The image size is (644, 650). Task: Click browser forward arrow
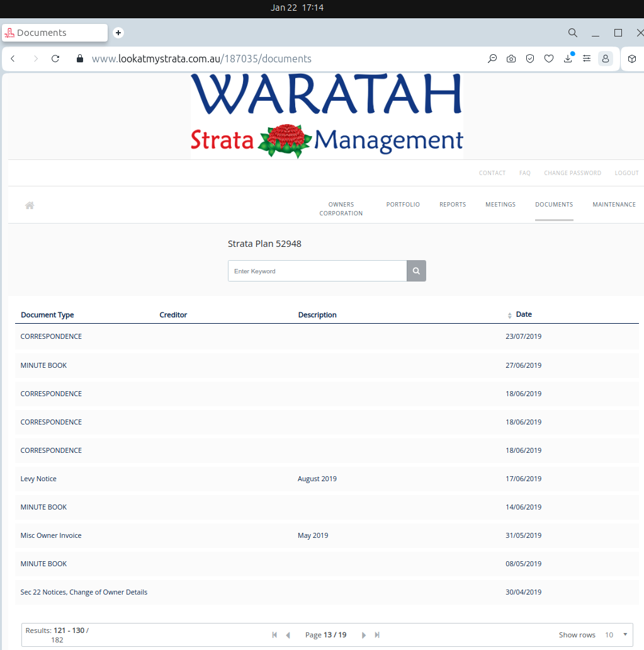(x=36, y=59)
